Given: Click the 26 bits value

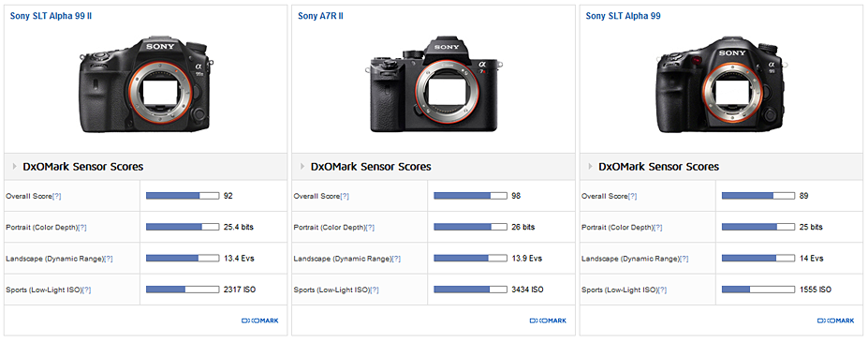Looking at the screenshot, I should [x=523, y=227].
